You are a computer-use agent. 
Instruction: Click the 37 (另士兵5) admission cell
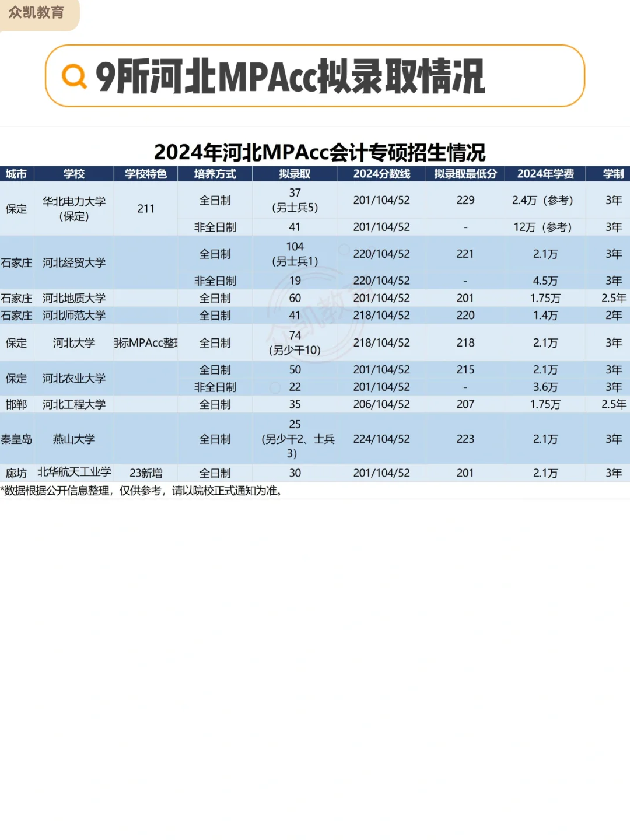[x=295, y=200]
